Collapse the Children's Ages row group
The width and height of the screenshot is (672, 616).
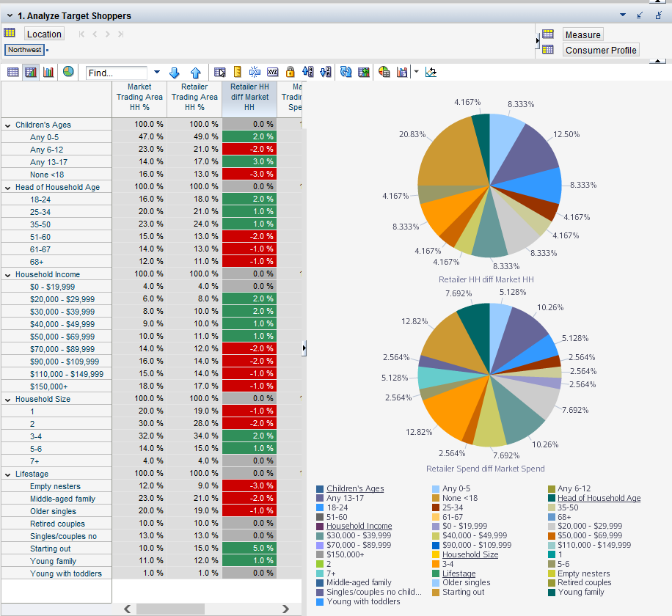(x=8, y=125)
